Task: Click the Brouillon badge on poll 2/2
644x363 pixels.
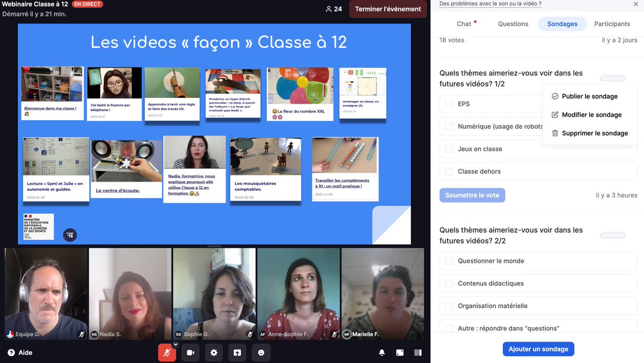Action: [612, 235]
